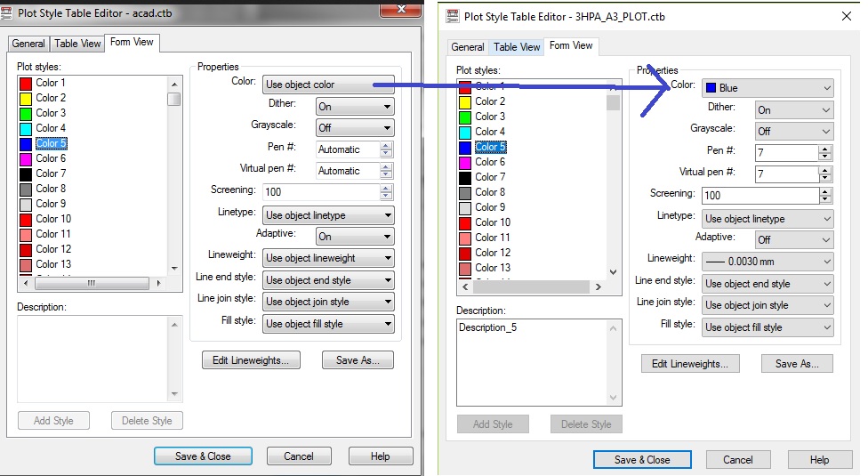Click Cancel in 3HPA_A3_PLOT window
The image size is (868, 476).
738,459
